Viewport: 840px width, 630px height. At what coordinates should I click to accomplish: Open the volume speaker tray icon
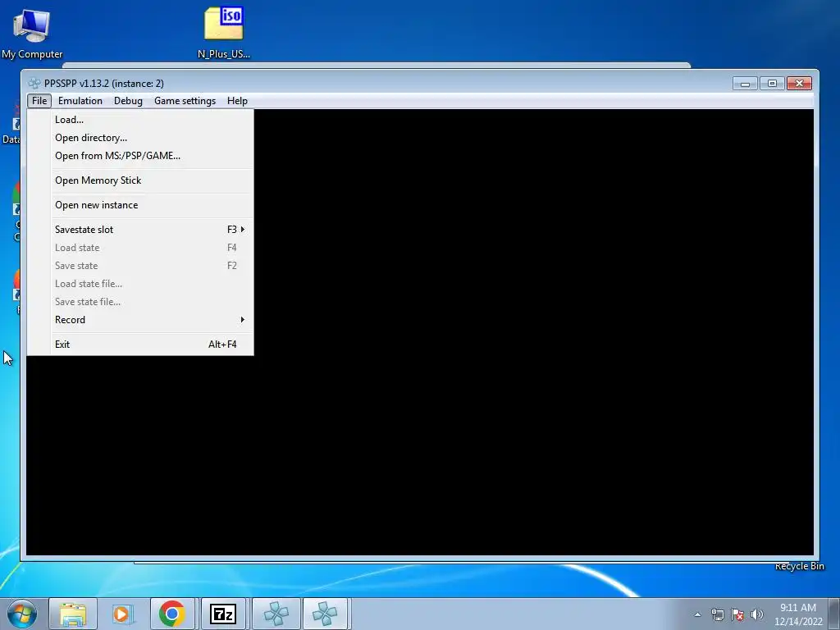coord(757,614)
